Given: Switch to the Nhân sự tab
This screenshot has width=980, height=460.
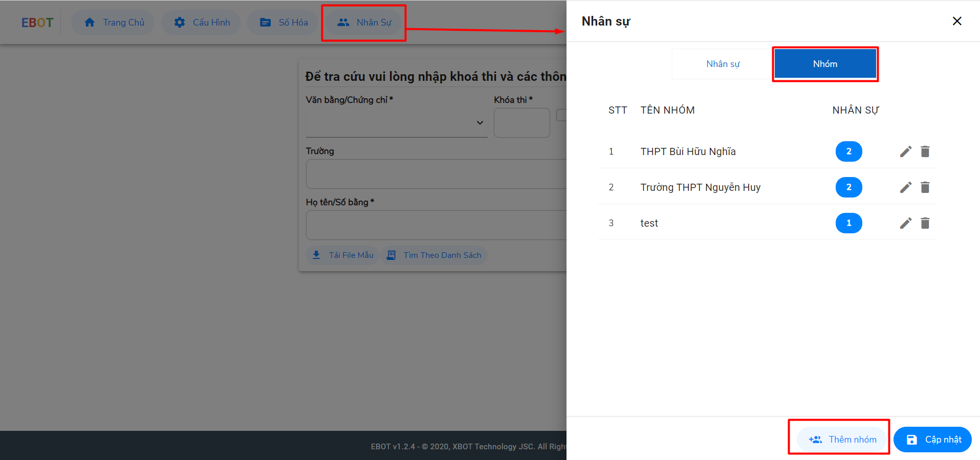Looking at the screenshot, I should (x=722, y=64).
